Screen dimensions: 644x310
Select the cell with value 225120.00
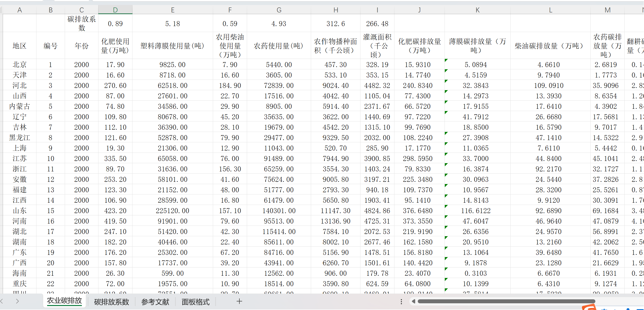172,211
